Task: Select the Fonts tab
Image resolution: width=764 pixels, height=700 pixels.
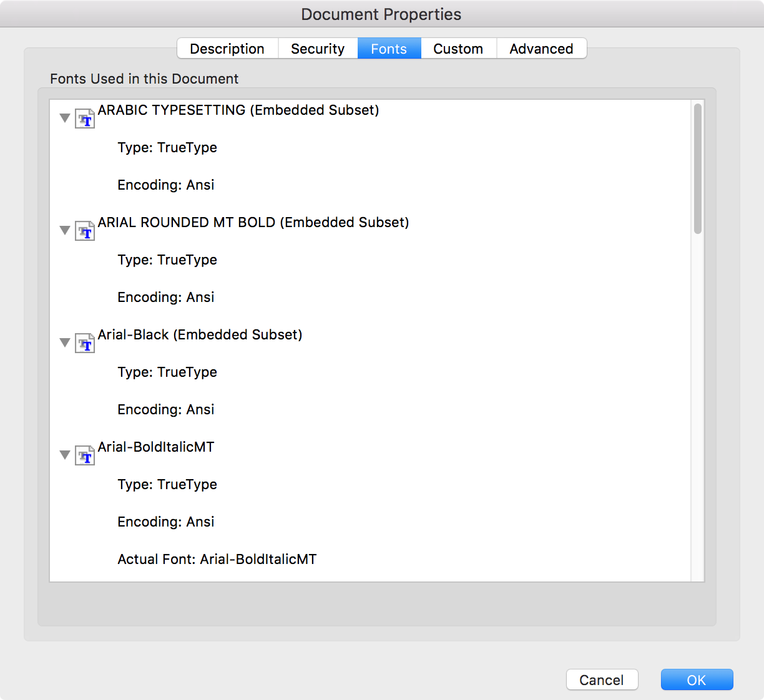Action: pyautogui.click(x=389, y=48)
